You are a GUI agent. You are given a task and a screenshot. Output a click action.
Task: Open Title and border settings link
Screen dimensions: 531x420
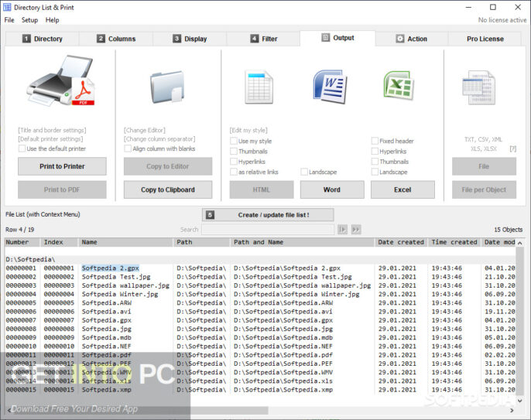(52, 130)
